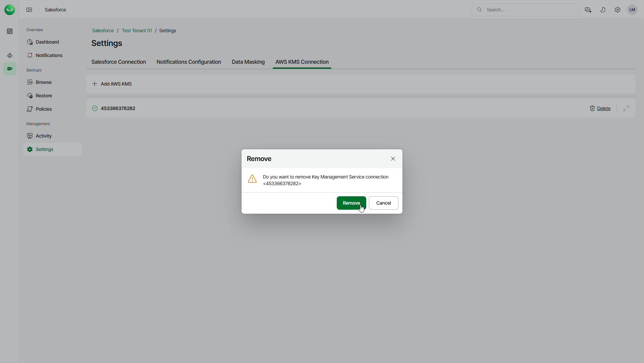Screen dimensions: 644x363
Task: Open Notifications Configuration tab
Action: tap(189, 62)
